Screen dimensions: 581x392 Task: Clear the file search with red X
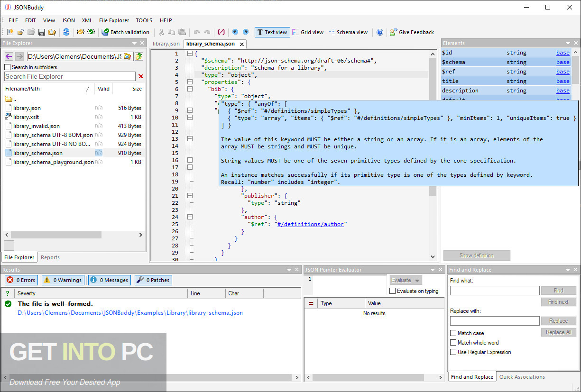pos(140,76)
